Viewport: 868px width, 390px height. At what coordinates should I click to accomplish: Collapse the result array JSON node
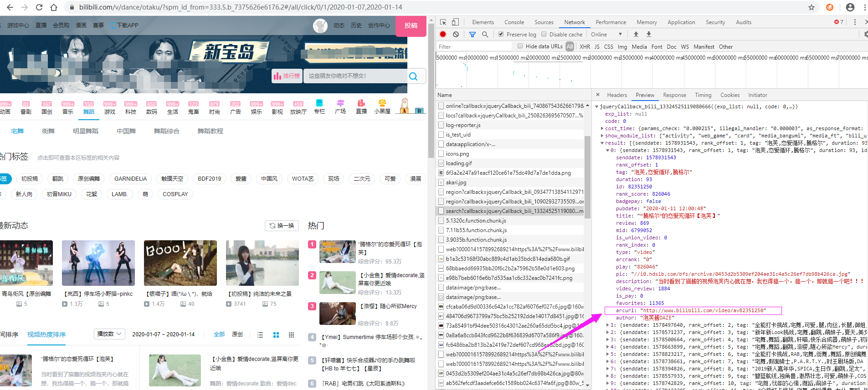[602, 143]
